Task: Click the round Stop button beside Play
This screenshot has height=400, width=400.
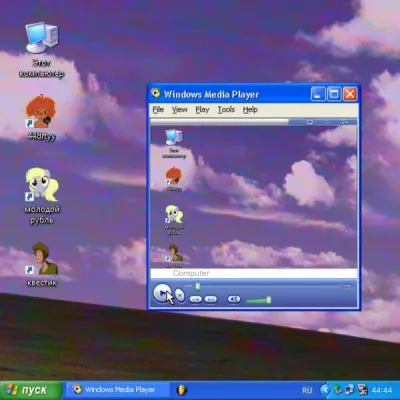Action: click(x=180, y=295)
